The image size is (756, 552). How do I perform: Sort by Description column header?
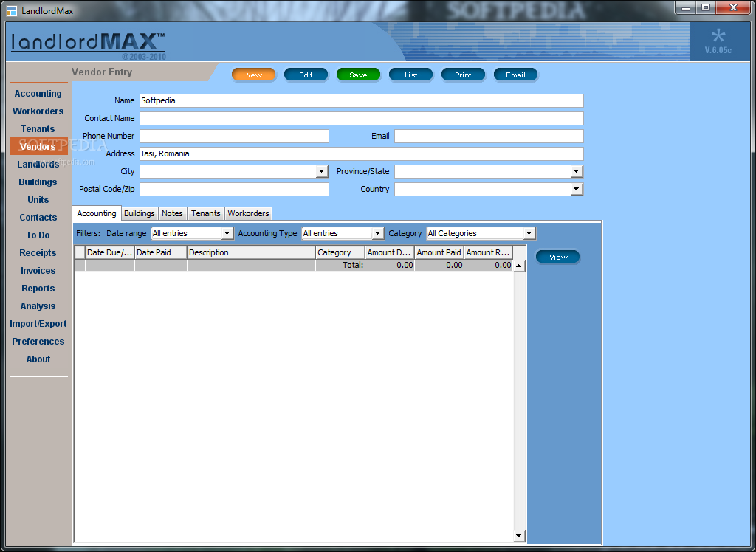[251, 252]
